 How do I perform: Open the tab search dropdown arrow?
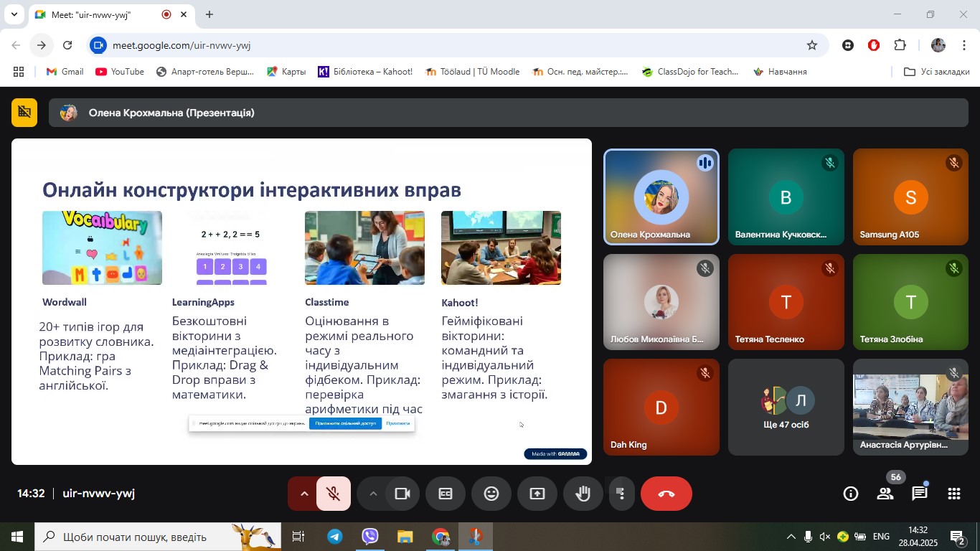[x=14, y=14]
